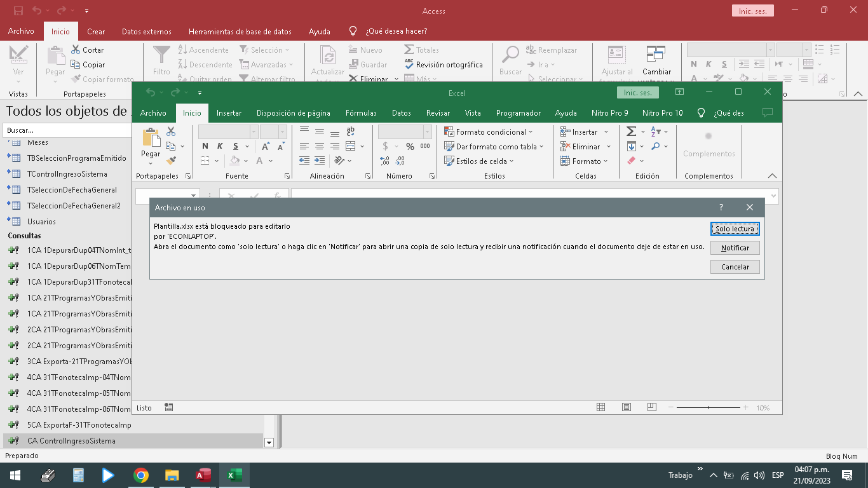
Task: Collapse the Excel ribbon with chevron
Action: pos(772,176)
